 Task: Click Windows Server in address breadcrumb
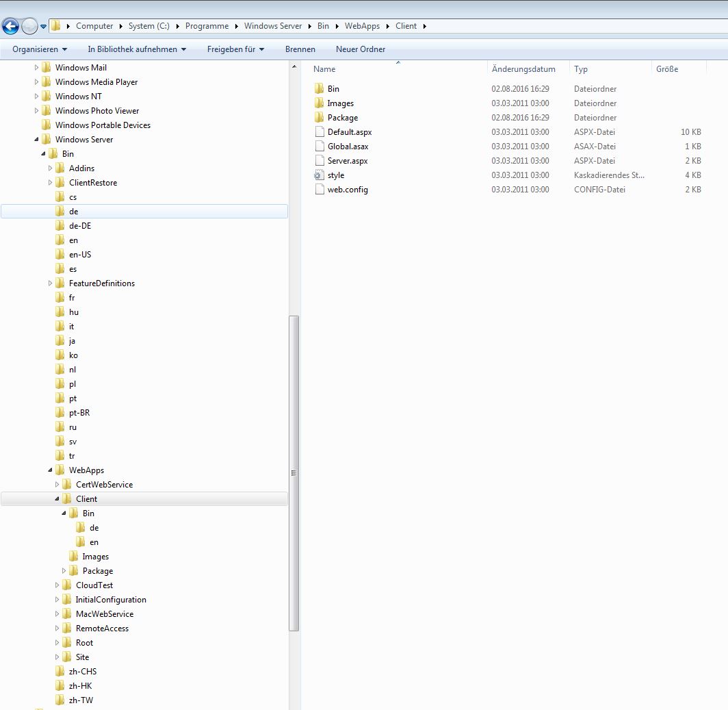[273, 26]
